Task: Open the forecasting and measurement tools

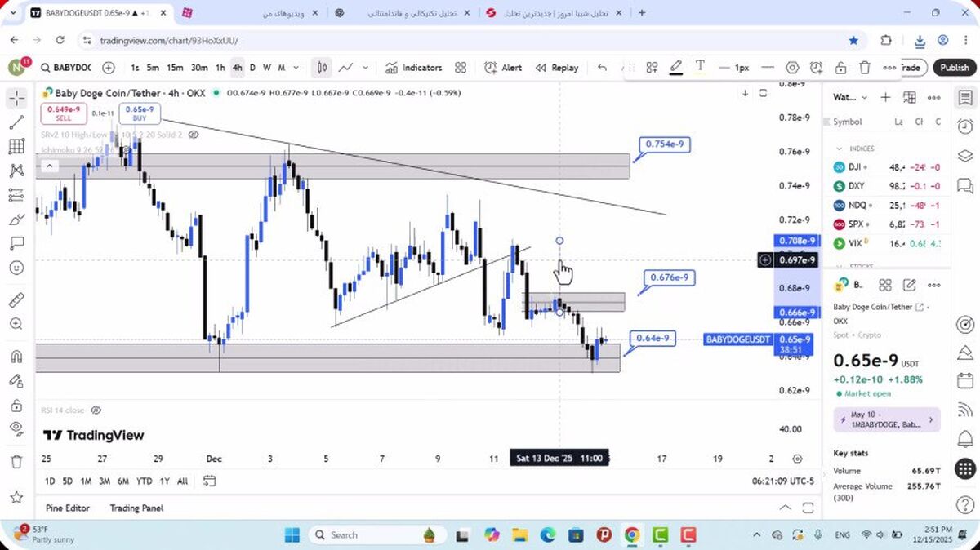Action: coord(16,195)
